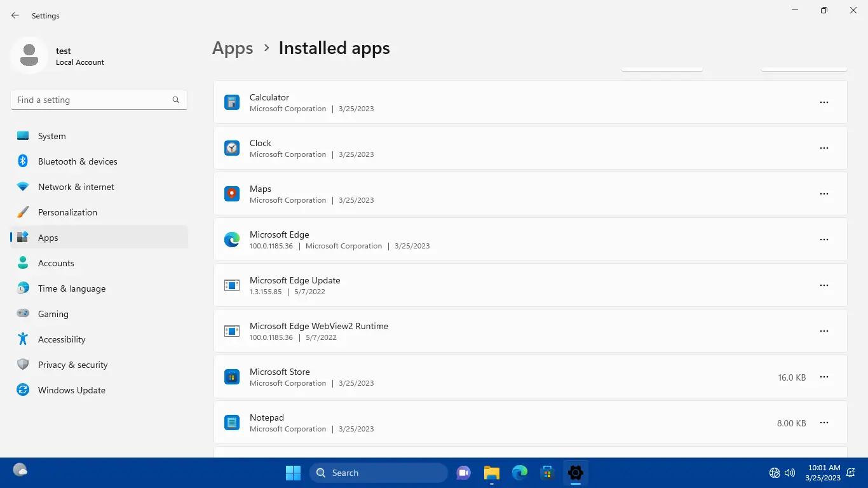Image resolution: width=868 pixels, height=488 pixels.
Task: Open Gaming settings
Action: [x=99, y=314]
